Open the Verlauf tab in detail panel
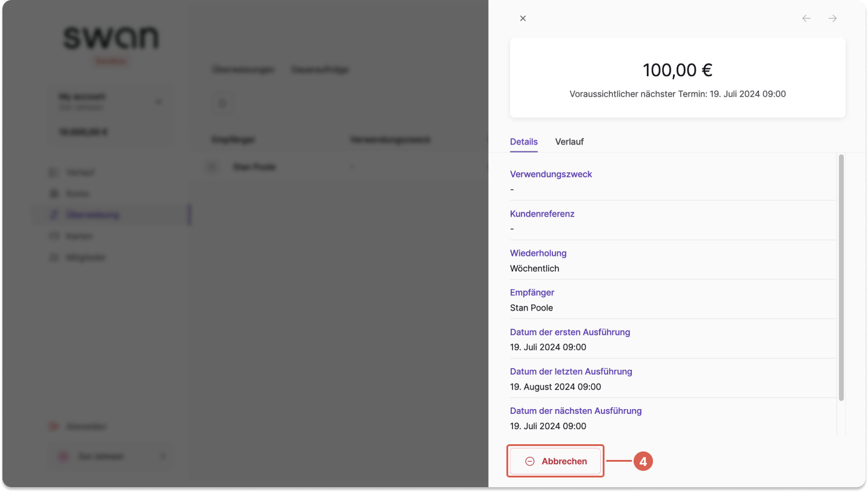Viewport: 868px width, 492px height. tap(569, 142)
